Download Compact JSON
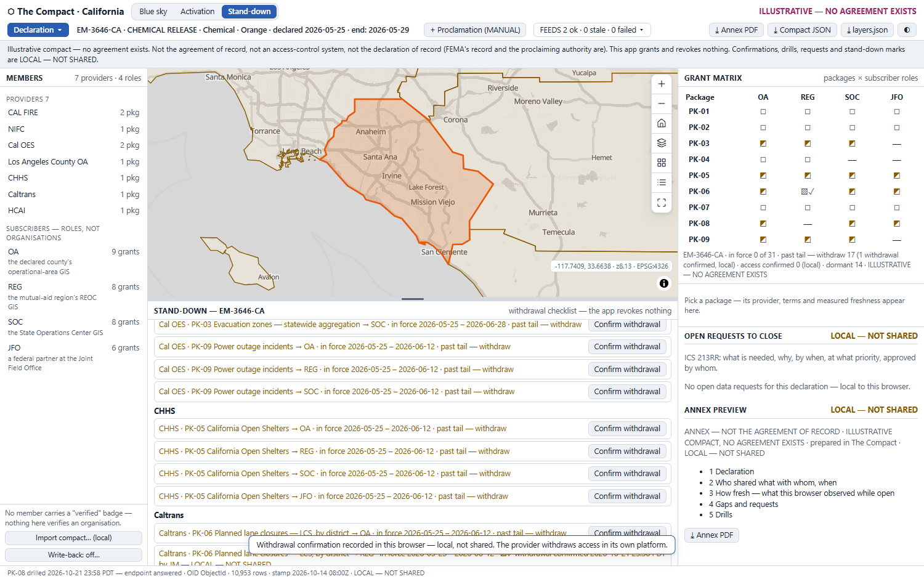This screenshot has height=579, width=924. 802,30
